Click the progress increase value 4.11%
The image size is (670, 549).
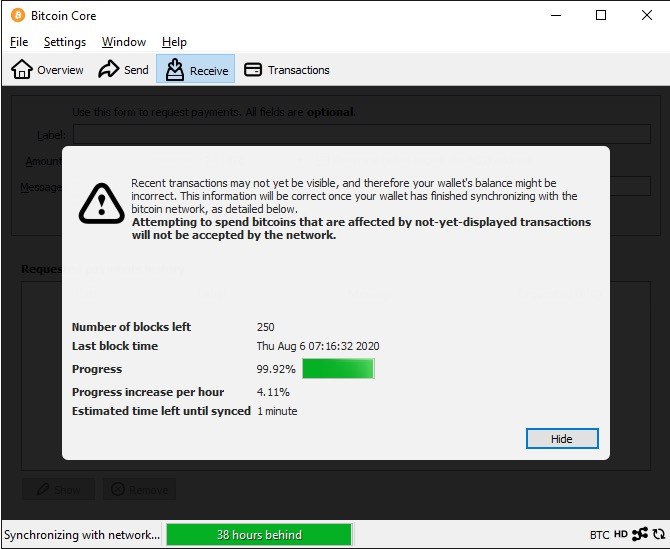[x=273, y=392]
